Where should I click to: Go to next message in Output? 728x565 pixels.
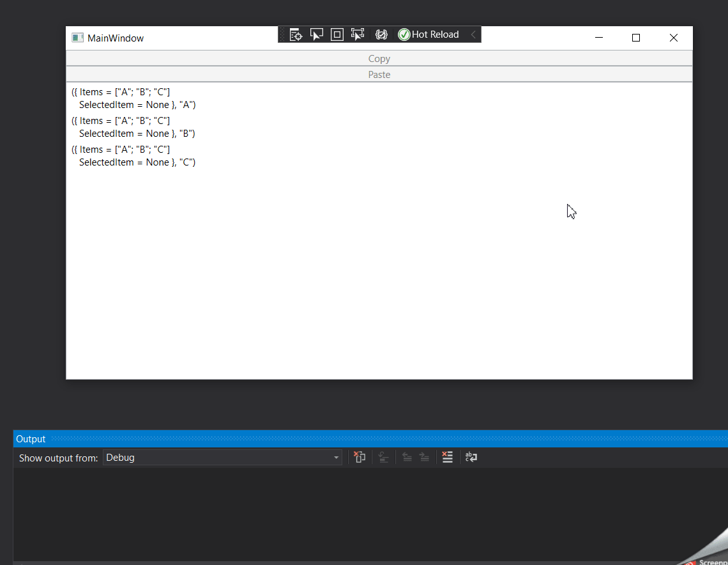[x=425, y=457]
